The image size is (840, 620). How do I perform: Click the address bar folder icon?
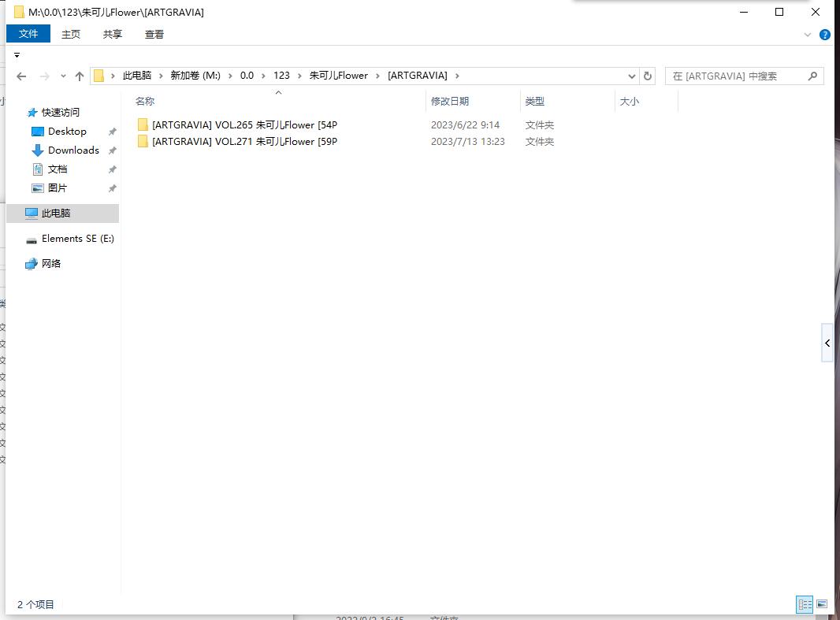point(99,76)
